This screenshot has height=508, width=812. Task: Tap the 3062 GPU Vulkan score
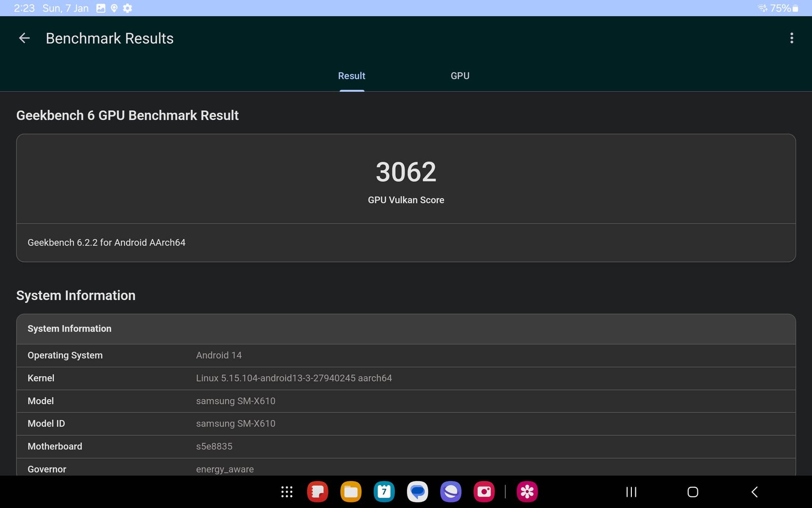[x=406, y=172]
